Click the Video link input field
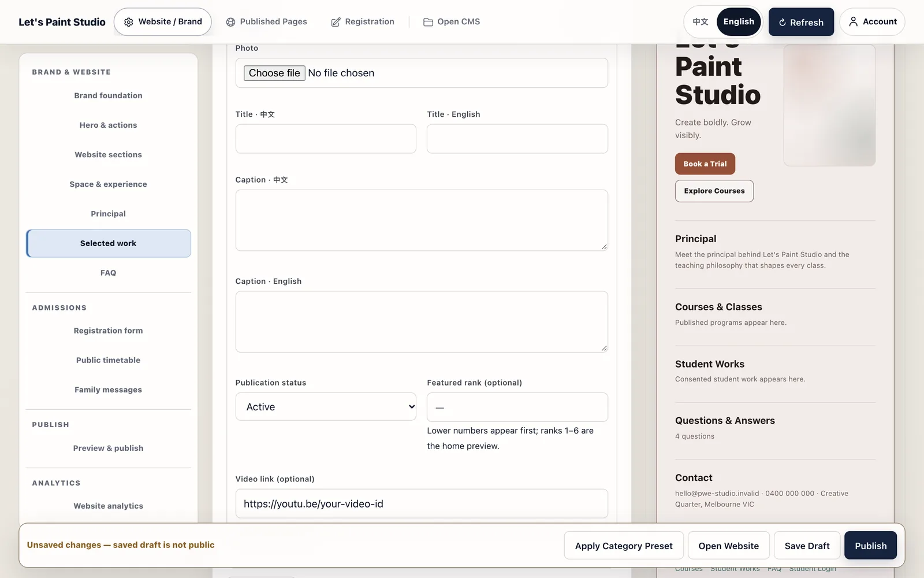This screenshot has width=924, height=578. coord(422,503)
